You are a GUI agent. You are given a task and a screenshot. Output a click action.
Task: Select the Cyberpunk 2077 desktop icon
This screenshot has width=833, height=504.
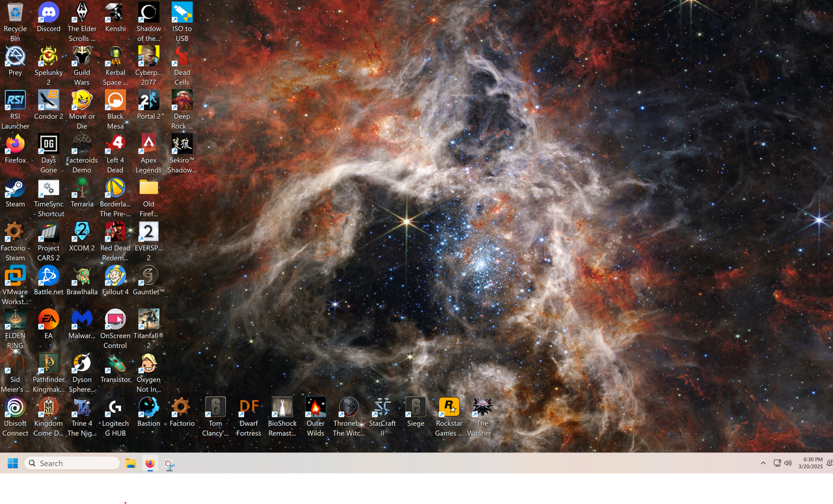[148, 57]
